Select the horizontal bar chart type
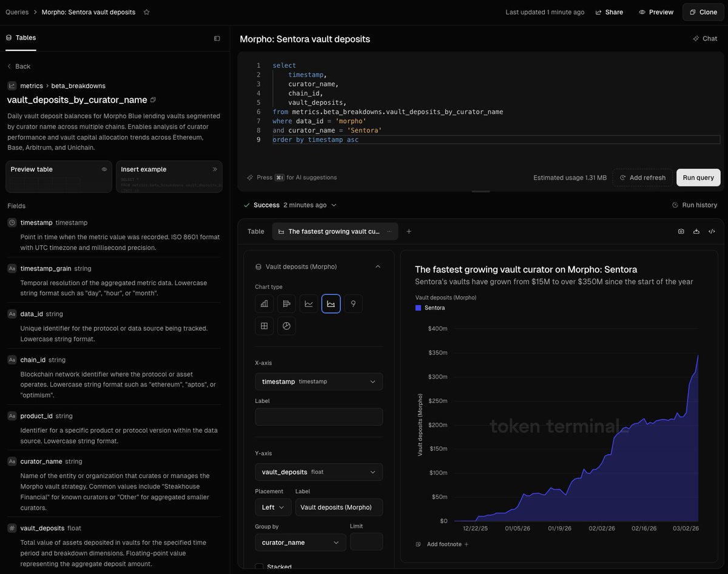The height and width of the screenshot is (574, 728). click(286, 303)
